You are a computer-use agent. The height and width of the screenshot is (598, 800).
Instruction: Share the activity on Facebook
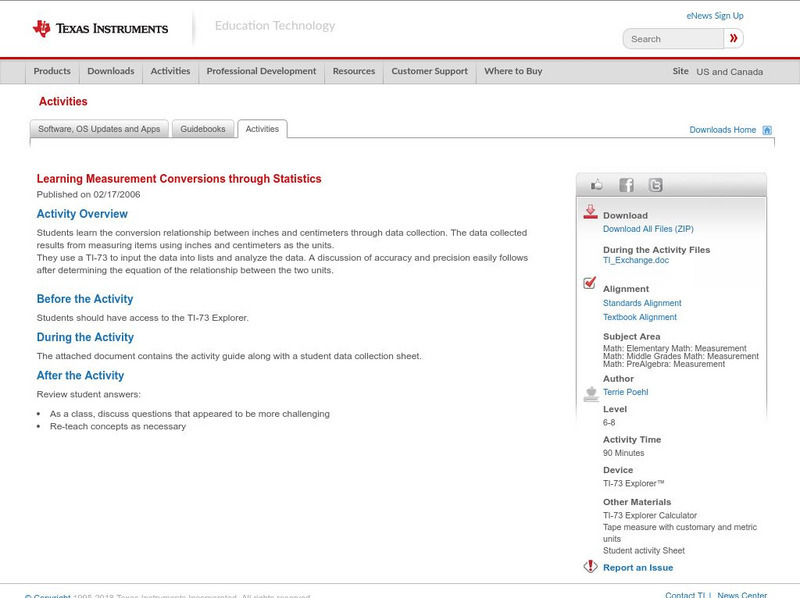pyautogui.click(x=626, y=185)
